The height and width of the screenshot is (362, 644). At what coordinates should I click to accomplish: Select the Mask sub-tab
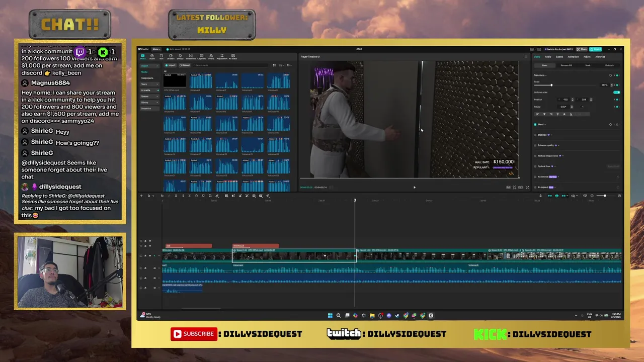pos(588,65)
